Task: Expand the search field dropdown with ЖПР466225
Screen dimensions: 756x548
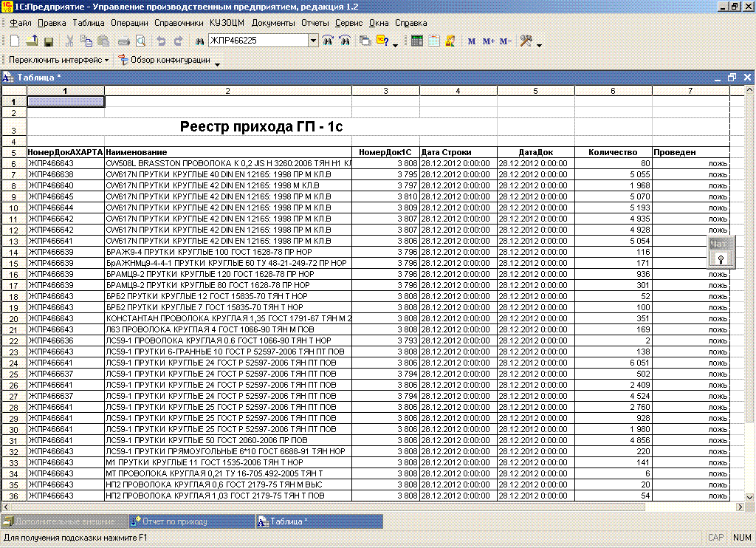Action: (x=313, y=41)
